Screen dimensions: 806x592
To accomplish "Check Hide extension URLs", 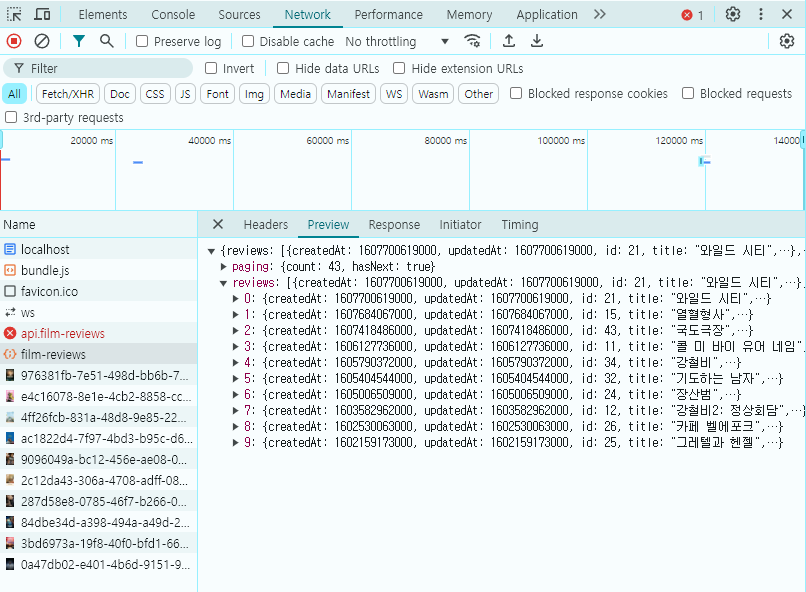I will click(x=399, y=68).
